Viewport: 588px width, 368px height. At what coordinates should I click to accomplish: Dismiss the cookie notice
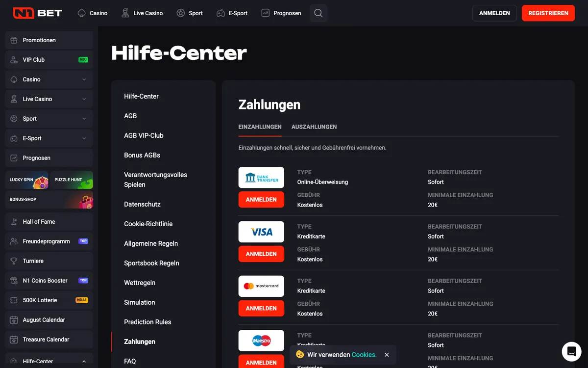(387, 355)
